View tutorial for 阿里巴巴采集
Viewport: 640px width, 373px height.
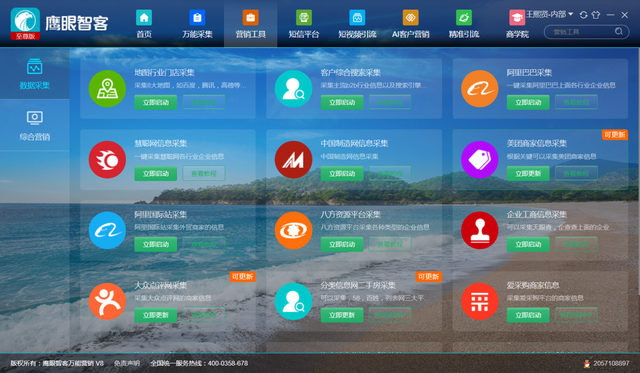click(576, 102)
